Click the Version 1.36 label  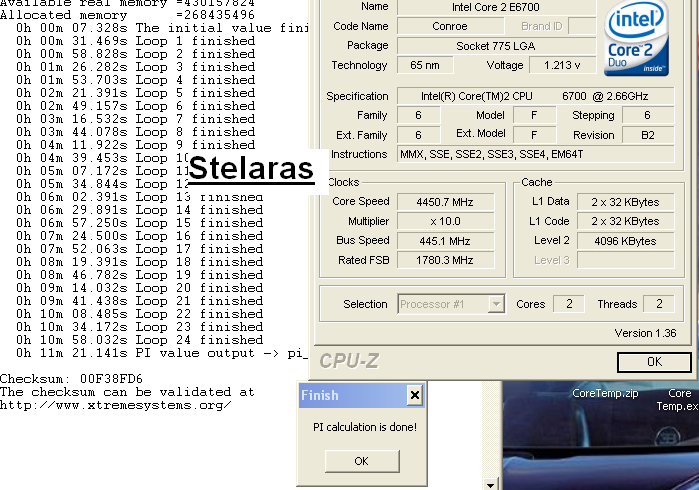click(x=645, y=333)
